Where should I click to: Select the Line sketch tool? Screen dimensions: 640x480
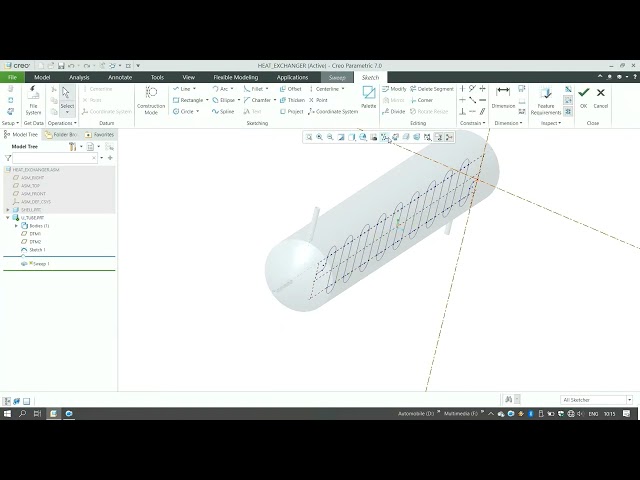pyautogui.click(x=182, y=89)
